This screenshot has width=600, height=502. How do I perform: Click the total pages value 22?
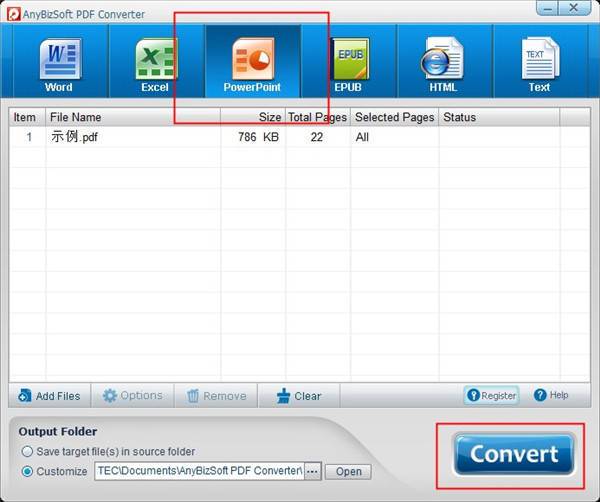(x=317, y=137)
